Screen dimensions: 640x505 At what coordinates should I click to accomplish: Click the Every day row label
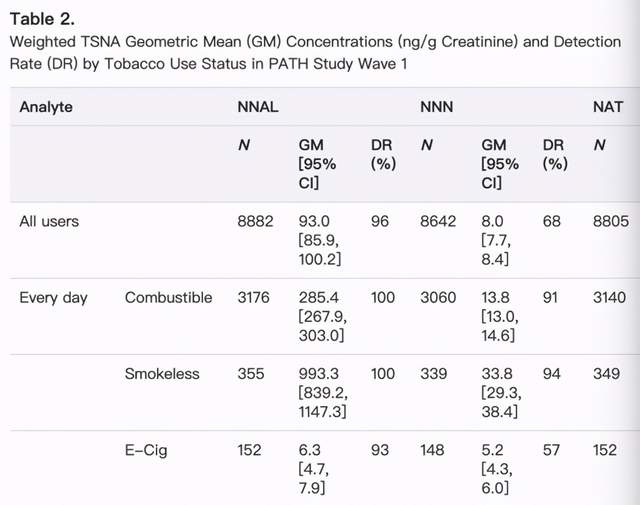pos(53,298)
